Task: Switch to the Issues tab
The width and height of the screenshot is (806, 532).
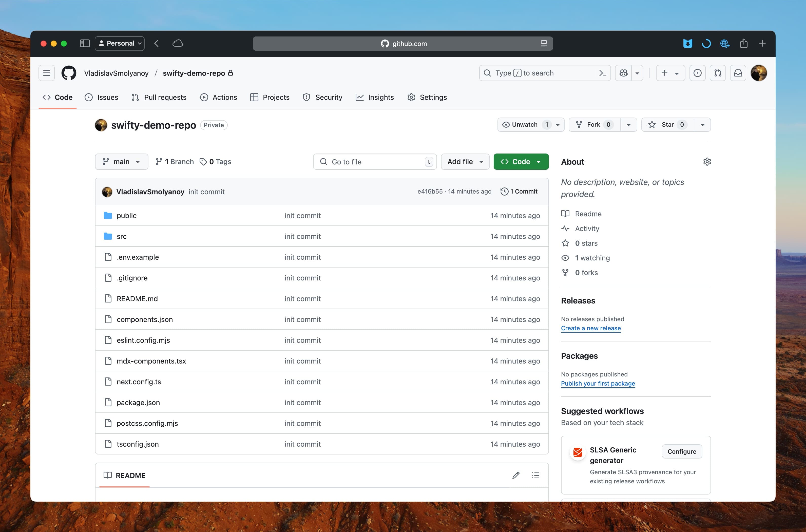Action: [101, 97]
